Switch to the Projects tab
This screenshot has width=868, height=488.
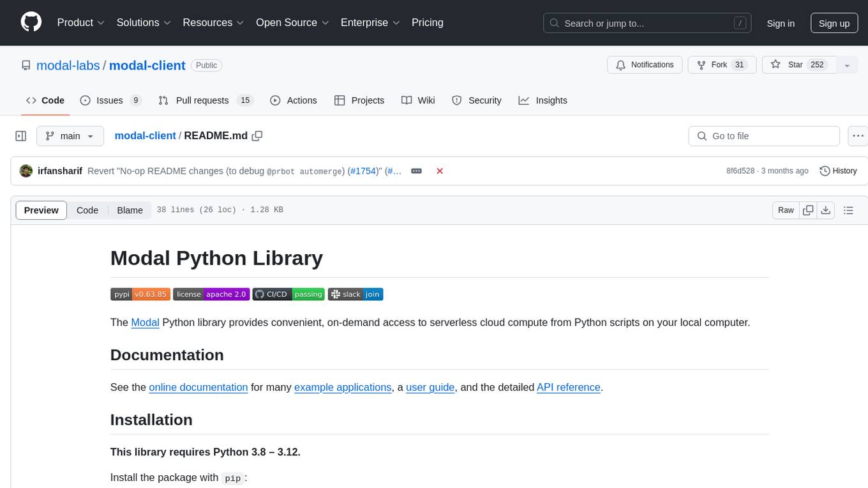click(x=359, y=100)
